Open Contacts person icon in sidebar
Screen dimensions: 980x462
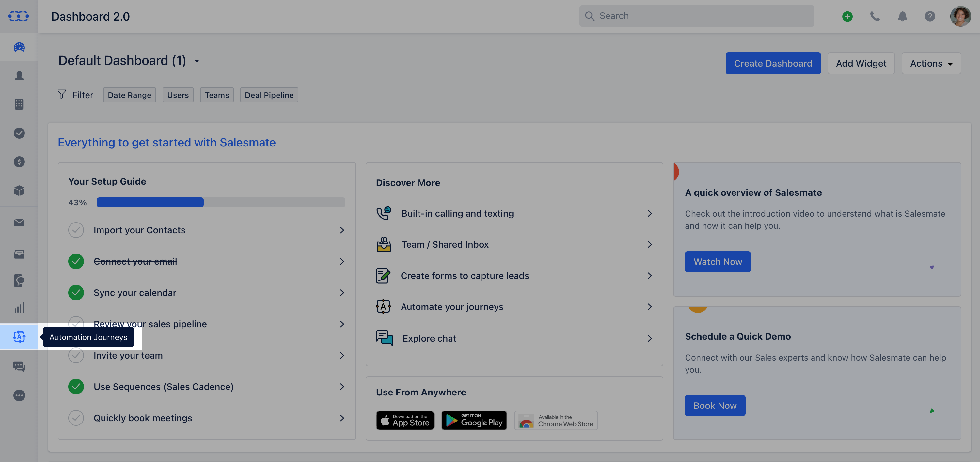[19, 76]
